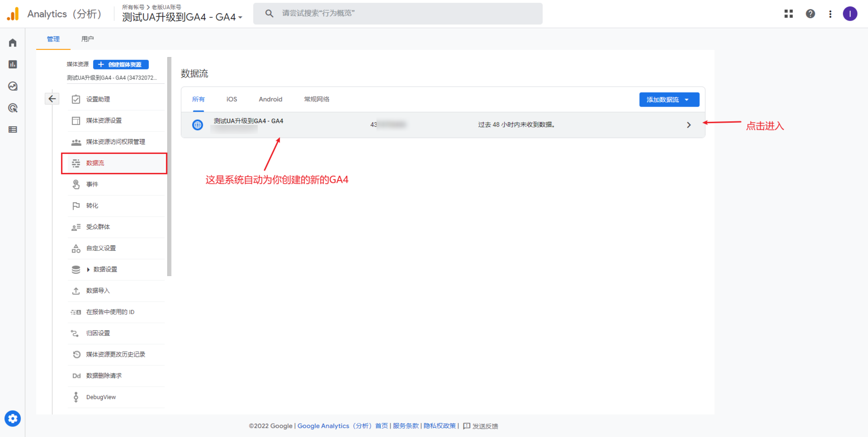Viewport: 868px width, 437px height.
Task: Open stream row via right chevron
Action: point(688,125)
